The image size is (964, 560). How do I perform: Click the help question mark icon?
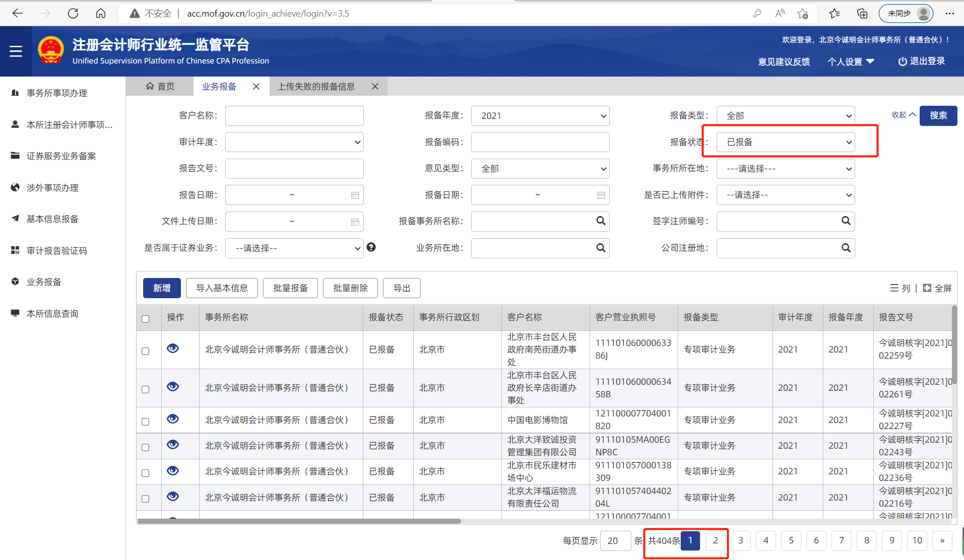(371, 247)
